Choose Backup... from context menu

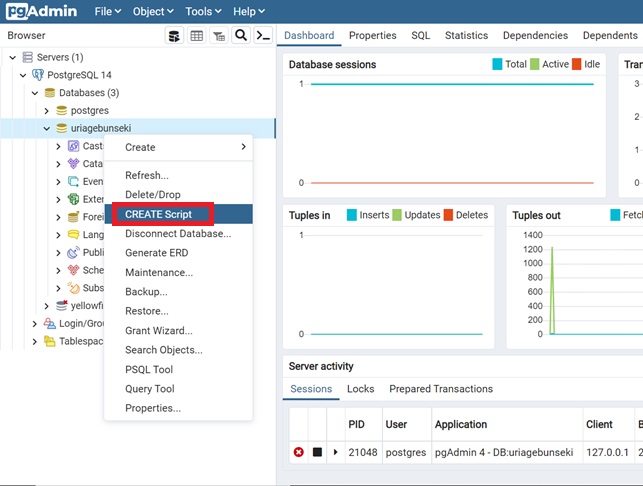coord(178,292)
